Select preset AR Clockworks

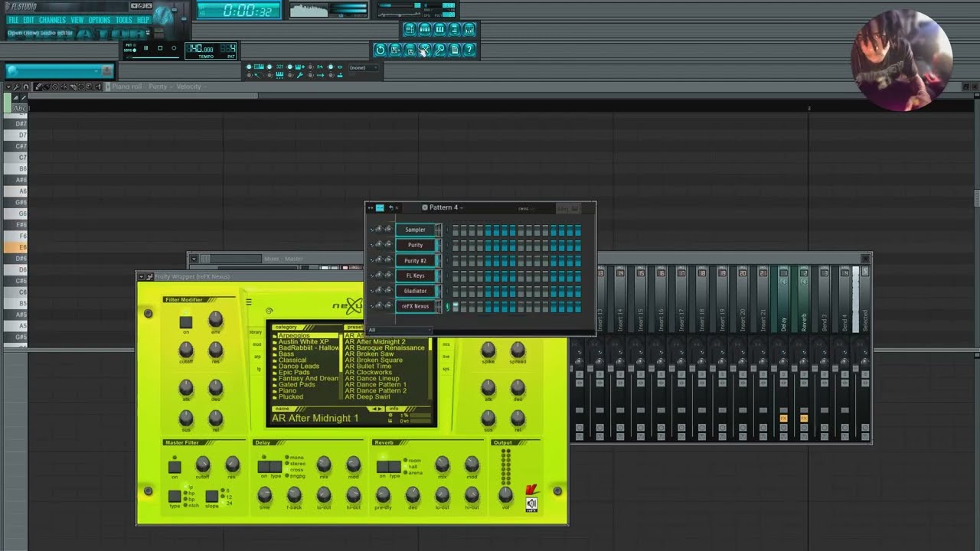[368, 372]
